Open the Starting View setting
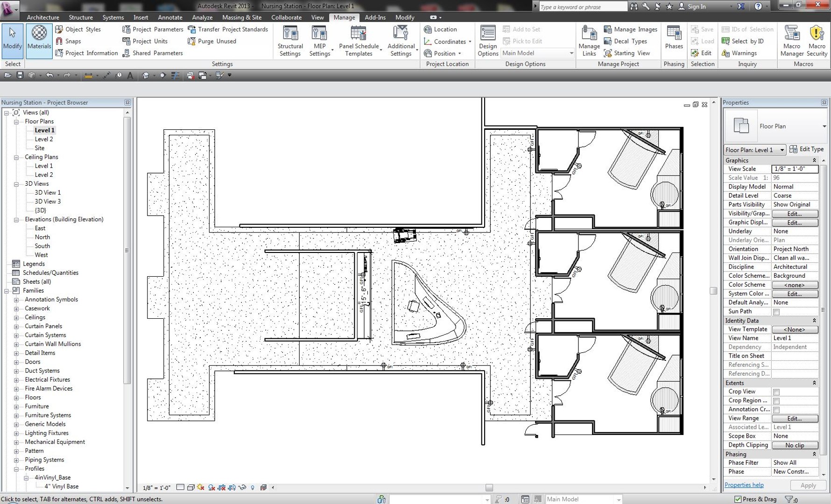831x504 pixels. 627,53
